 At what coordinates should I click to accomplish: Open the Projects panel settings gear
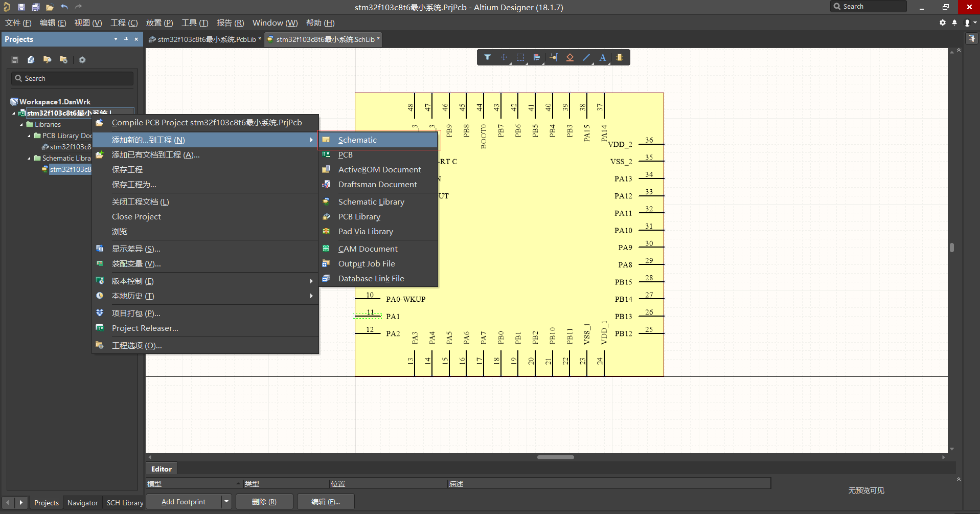(x=82, y=60)
